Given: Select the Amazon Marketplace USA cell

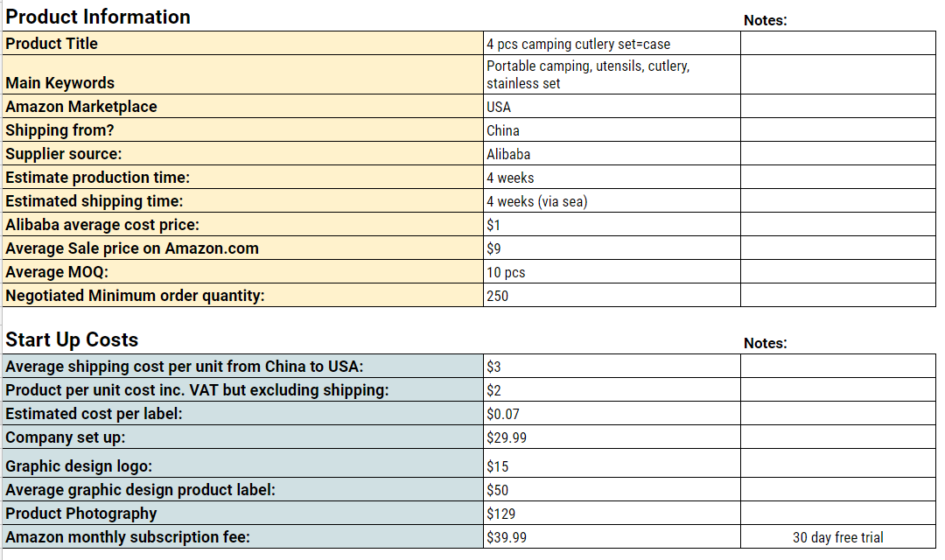Looking at the screenshot, I should [612, 106].
